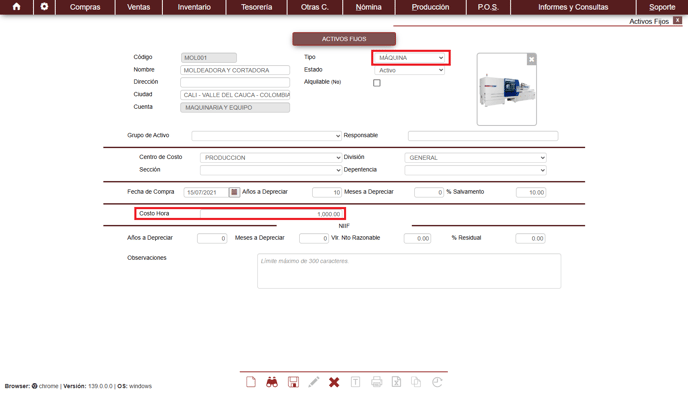Viewport: 688px width, 394px height.
Task: Open the Producción menu
Action: point(430,7)
